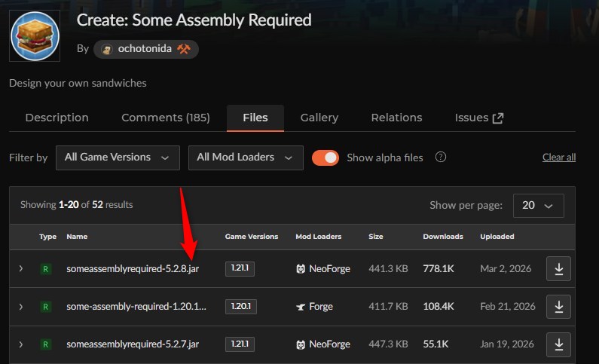
Task: Click the Jan 19, 2026 upload date
Action: [507, 344]
